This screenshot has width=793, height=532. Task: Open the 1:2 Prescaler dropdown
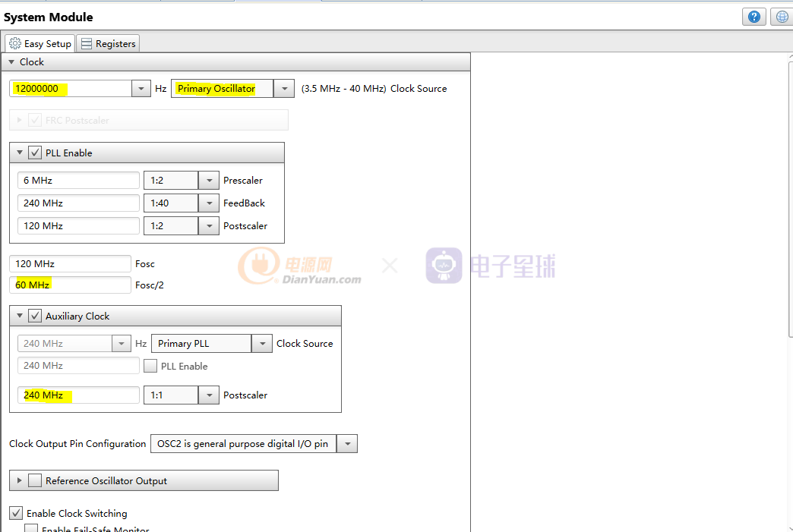point(208,181)
